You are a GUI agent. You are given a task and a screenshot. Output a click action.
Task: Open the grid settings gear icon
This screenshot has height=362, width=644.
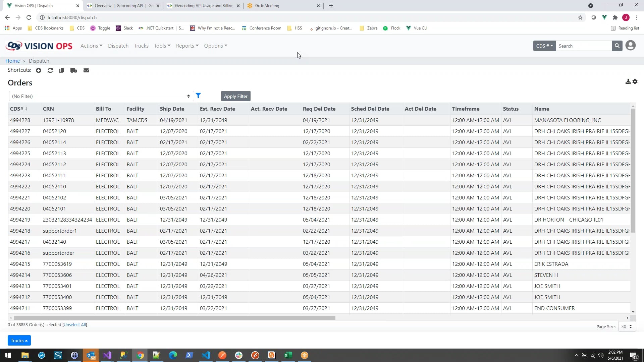[635, 82]
